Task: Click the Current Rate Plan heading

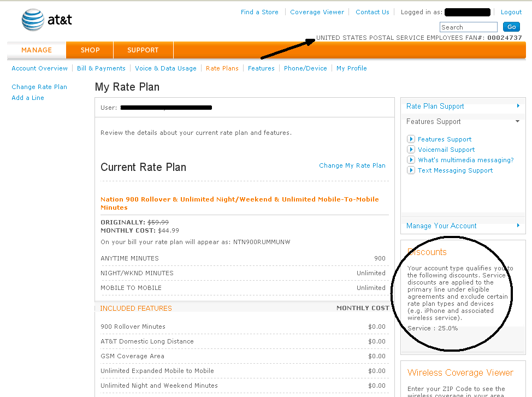Action: pos(144,167)
